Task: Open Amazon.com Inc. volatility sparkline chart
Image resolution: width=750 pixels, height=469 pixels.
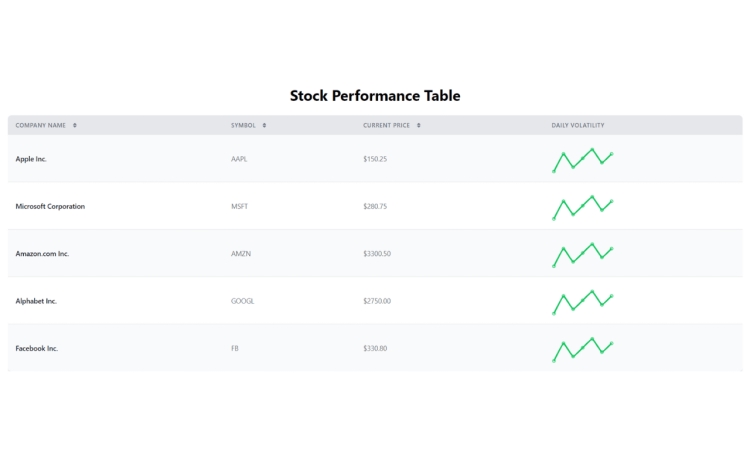Action: (x=583, y=255)
